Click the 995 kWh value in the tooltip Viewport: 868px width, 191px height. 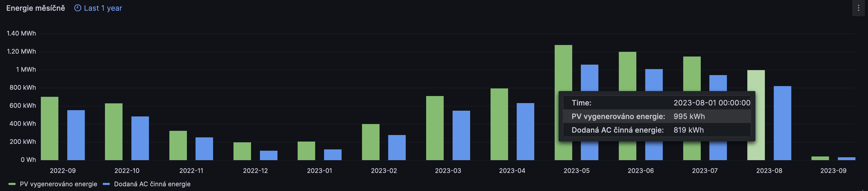coord(689,116)
